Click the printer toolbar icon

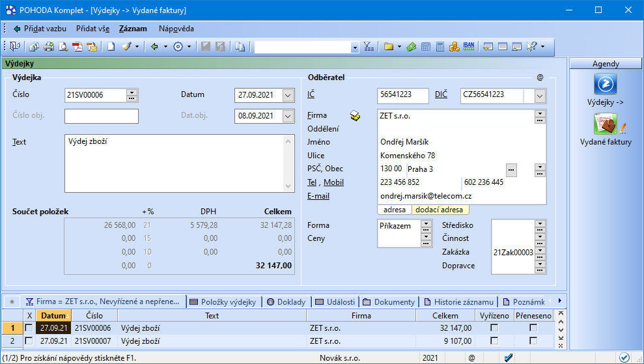[49, 47]
